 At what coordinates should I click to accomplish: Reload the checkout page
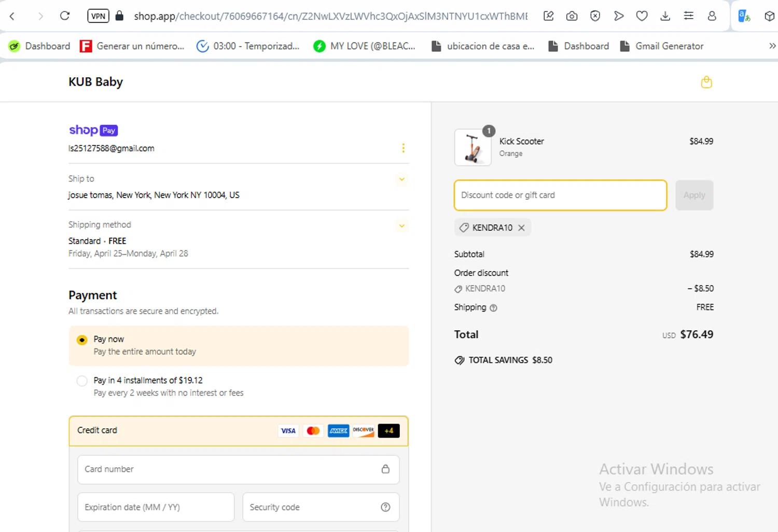coord(65,16)
